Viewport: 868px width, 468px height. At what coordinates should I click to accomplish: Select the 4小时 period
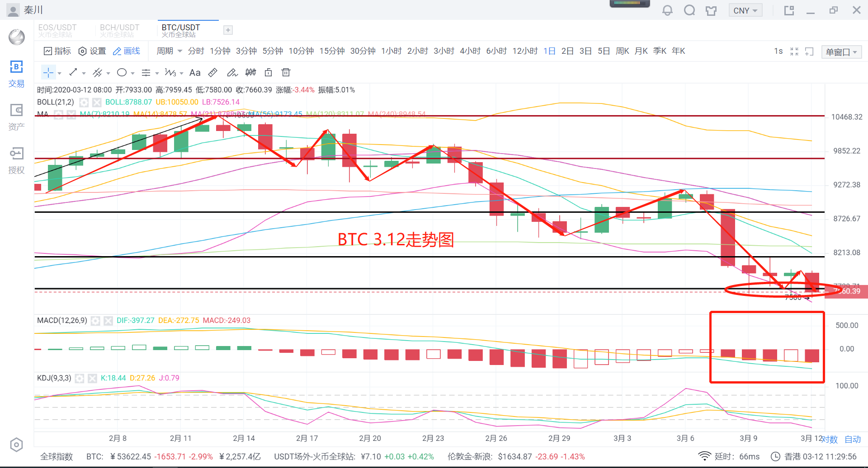(470, 51)
